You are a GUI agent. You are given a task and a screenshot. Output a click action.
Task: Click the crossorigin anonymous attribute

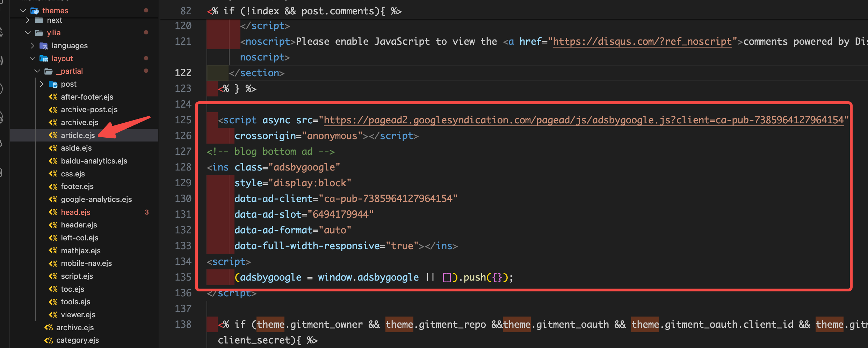[299, 136]
